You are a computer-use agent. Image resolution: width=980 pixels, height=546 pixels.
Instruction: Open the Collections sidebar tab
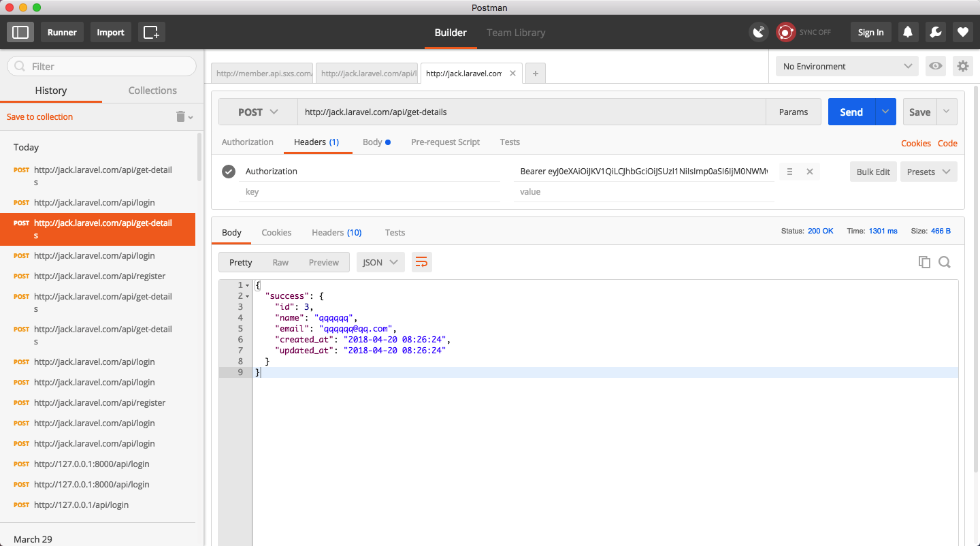pos(152,90)
